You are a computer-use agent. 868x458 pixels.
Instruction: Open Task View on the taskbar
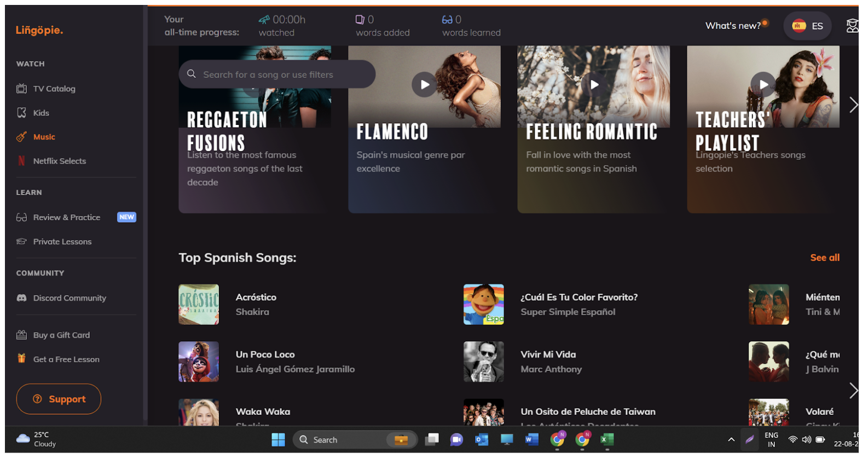point(432,439)
